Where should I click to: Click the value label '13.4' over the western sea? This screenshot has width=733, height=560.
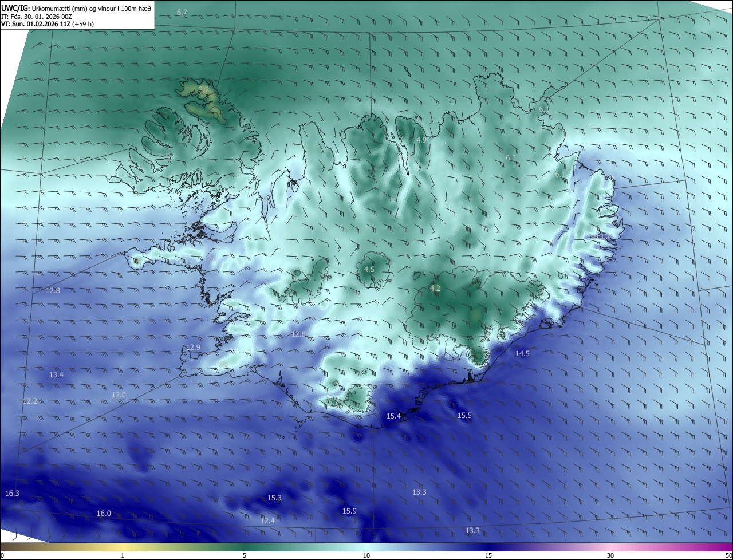[56, 374]
